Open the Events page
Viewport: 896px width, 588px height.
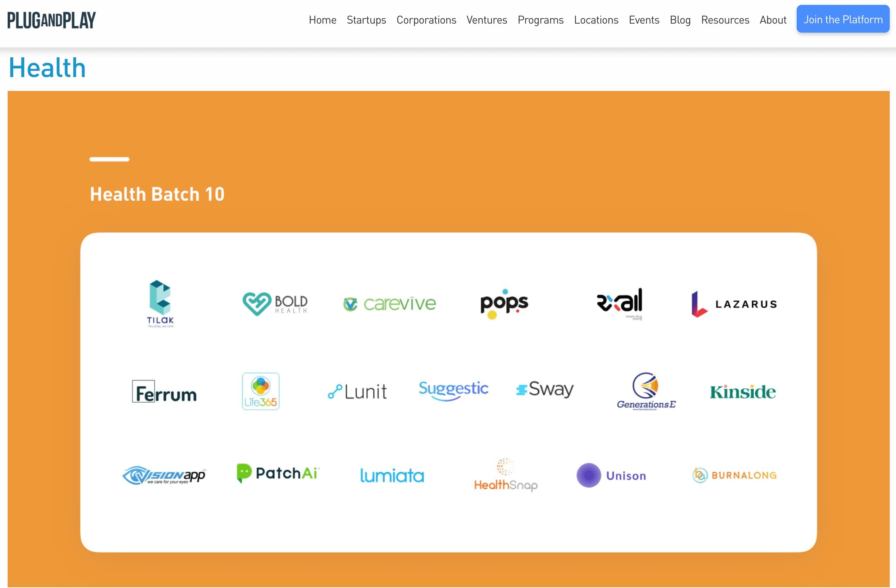coord(644,20)
